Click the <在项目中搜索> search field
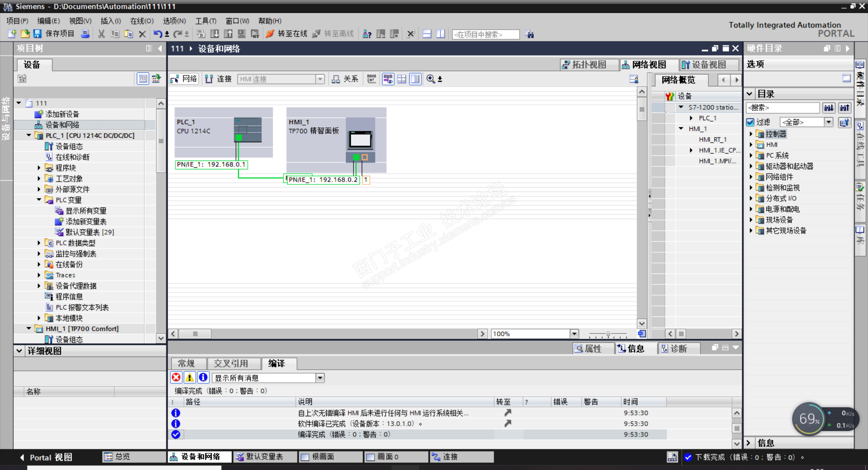The height and width of the screenshot is (470, 868). point(486,34)
